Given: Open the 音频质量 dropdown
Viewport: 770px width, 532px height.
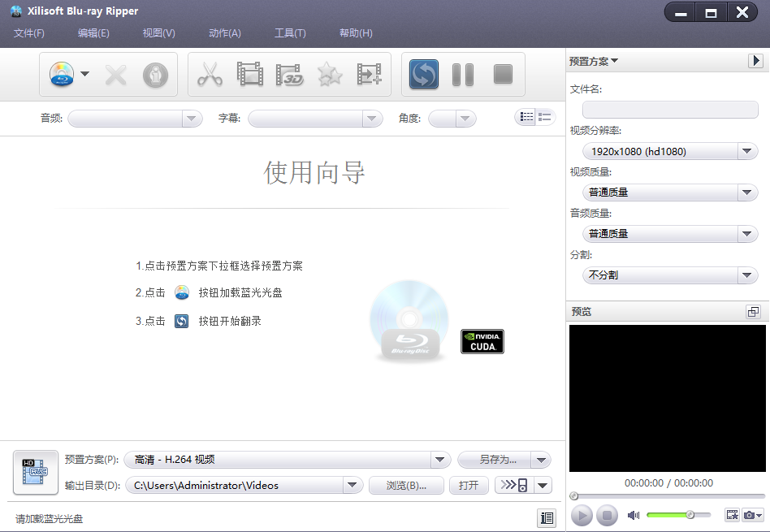Looking at the screenshot, I should pos(670,234).
